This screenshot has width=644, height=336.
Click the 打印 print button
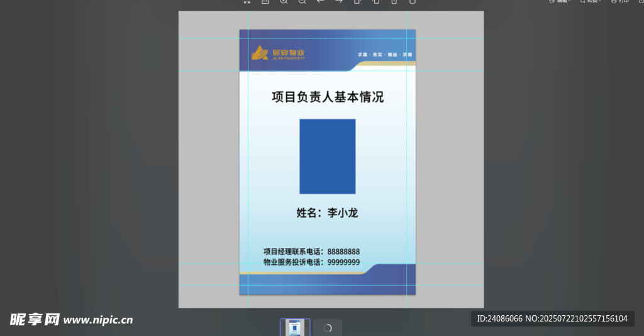[619, 1]
